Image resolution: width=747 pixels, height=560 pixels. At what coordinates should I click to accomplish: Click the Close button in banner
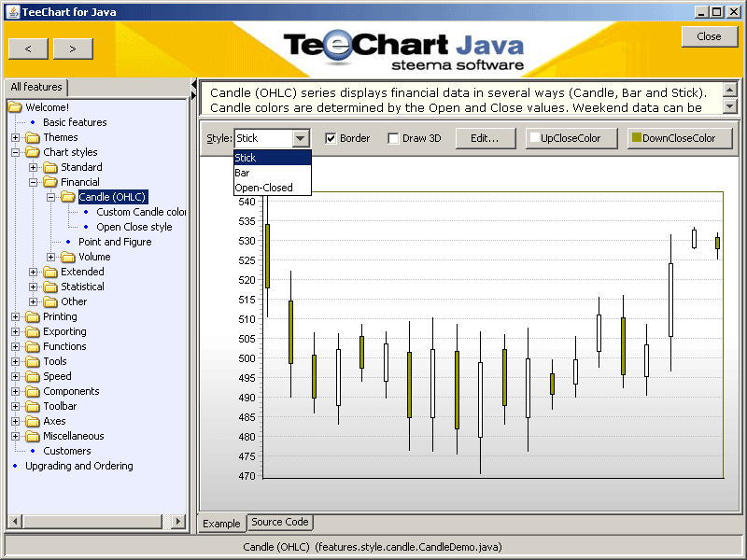point(709,36)
